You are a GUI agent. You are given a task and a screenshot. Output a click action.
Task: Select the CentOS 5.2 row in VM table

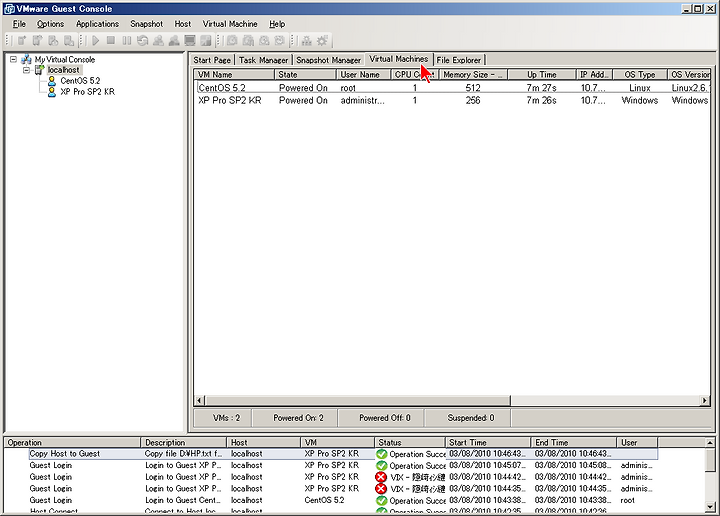click(x=452, y=88)
